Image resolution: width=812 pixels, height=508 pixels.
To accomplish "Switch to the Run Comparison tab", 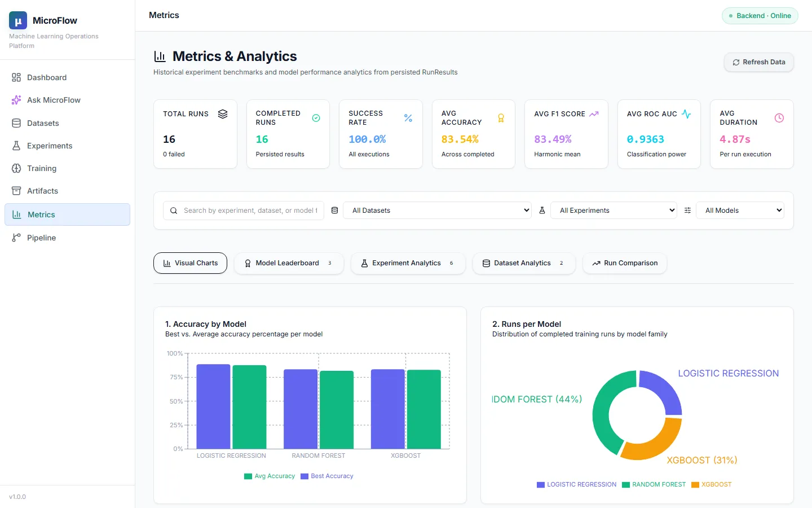I will 625,263.
